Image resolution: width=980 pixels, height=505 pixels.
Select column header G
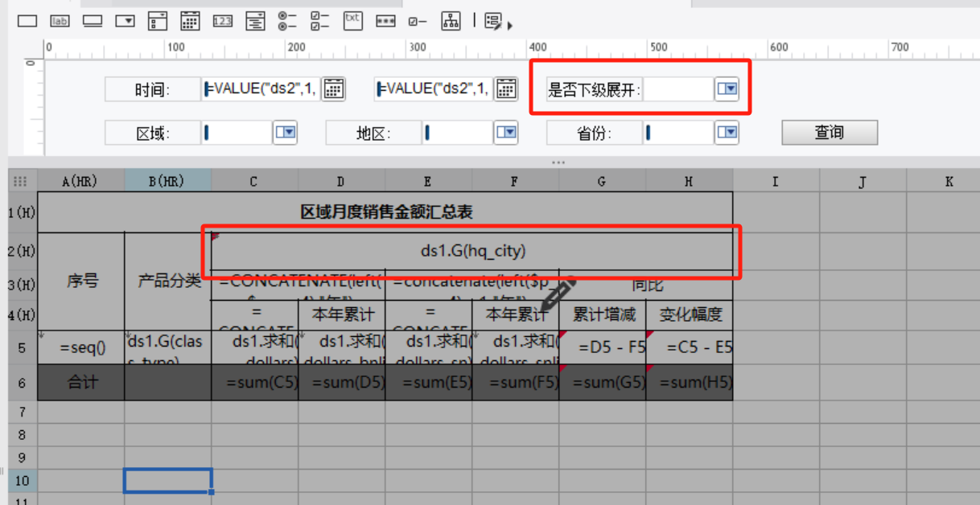pos(602,182)
